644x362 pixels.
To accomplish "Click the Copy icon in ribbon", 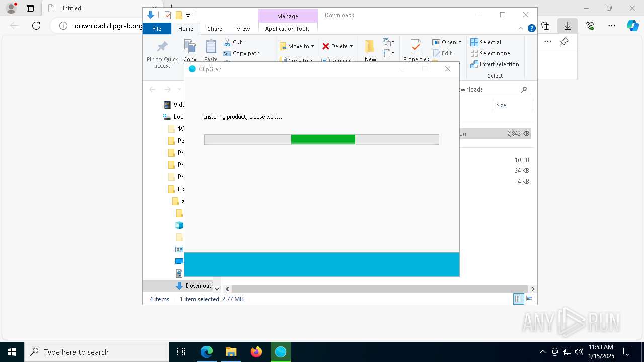I will click(190, 47).
